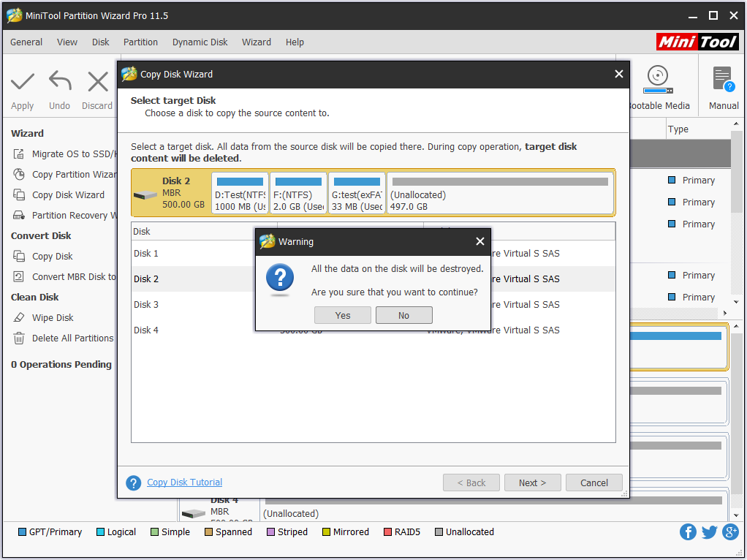
Task: Select Disk 4 row in target list
Action: click(x=373, y=330)
